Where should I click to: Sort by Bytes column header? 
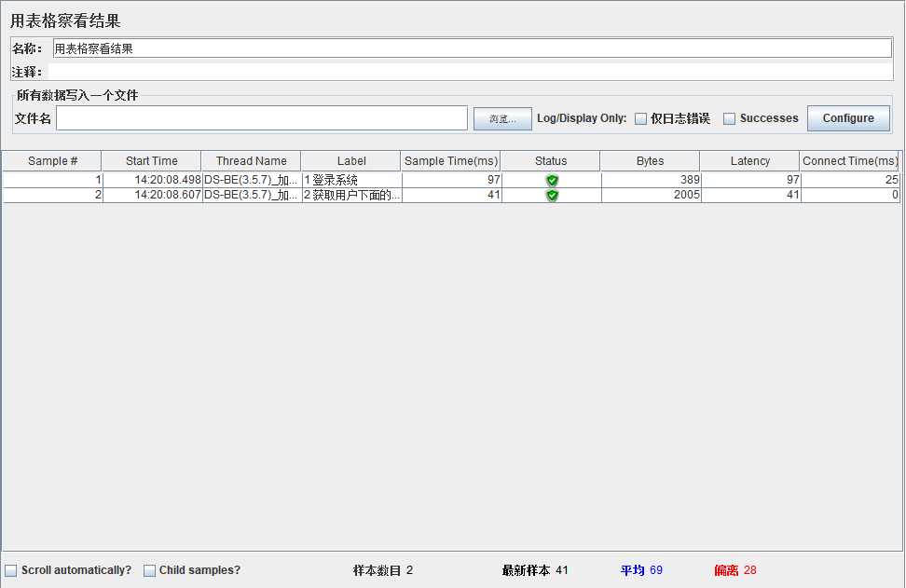pos(650,161)
